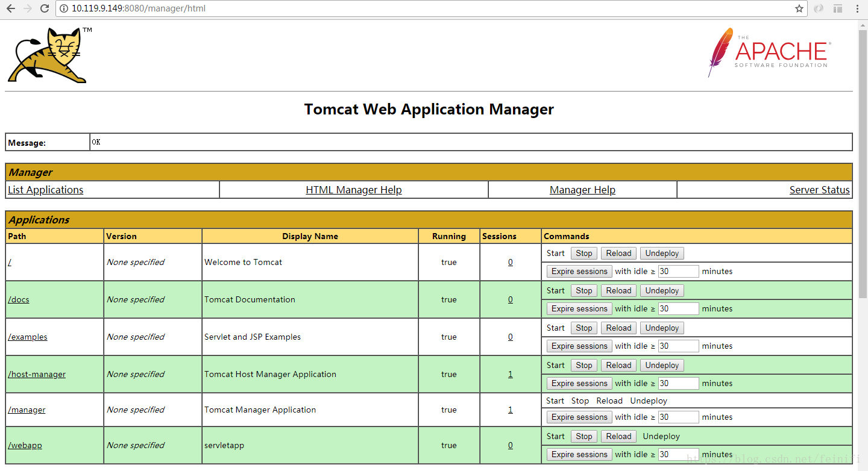Click the 'Tomcat Web Application Manager' heading

tap(429, 109)
